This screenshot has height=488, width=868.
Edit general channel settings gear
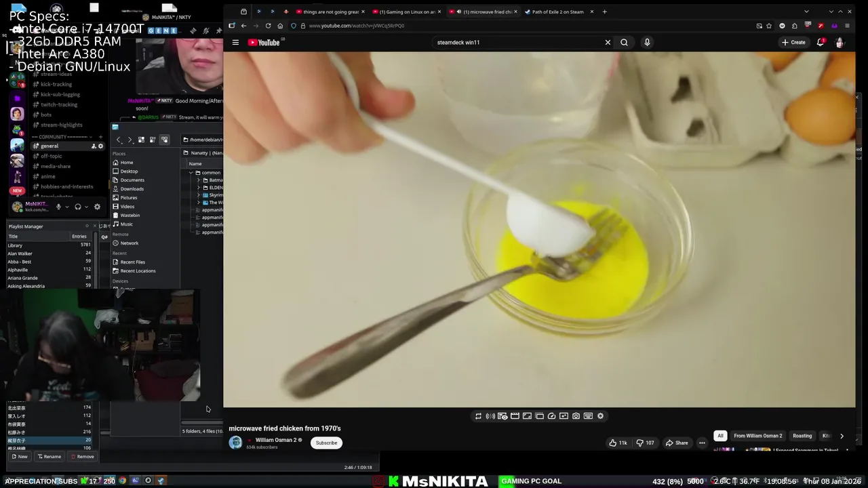tap(101, 146)
